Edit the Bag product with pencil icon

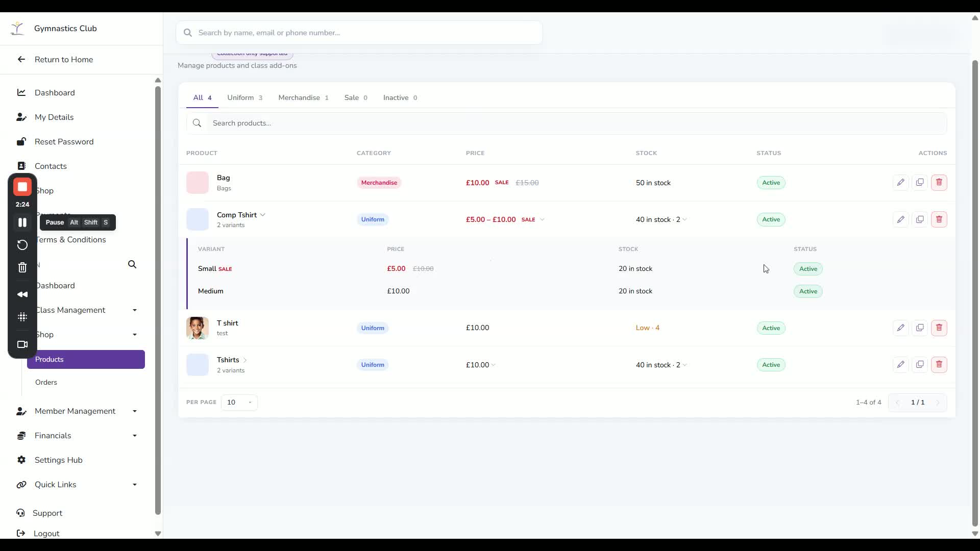pyautogui.click(x=900, y=183)
